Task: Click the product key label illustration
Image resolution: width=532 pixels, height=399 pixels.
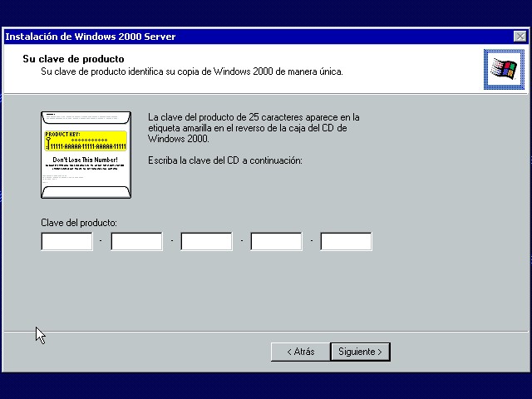Action: pyautogui.click(x=86, y=155)
